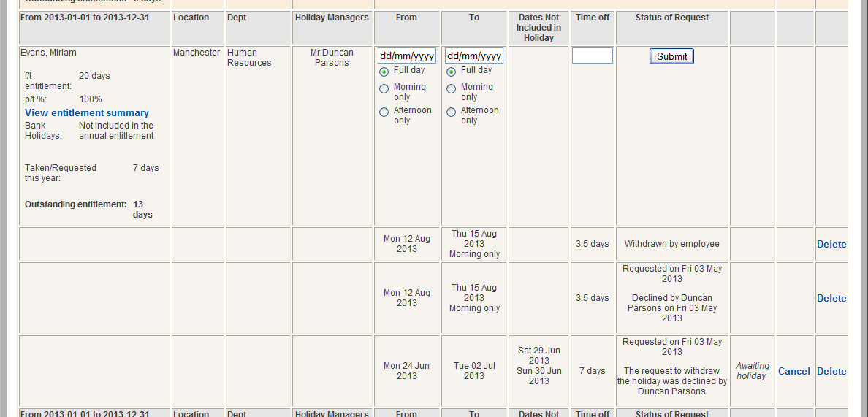The image size is (868, 417).
Task: Cancel the 24 Jun holiday request
Action: 794,371
